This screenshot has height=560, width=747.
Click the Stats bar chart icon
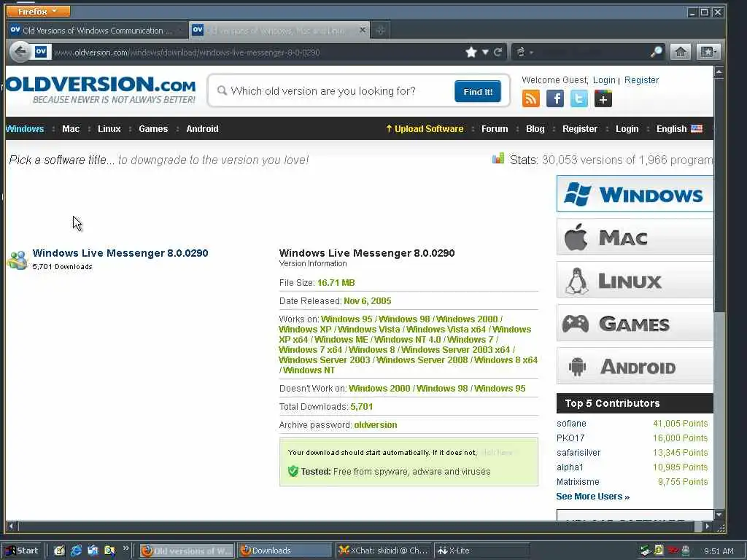click(x=498, y=158)
